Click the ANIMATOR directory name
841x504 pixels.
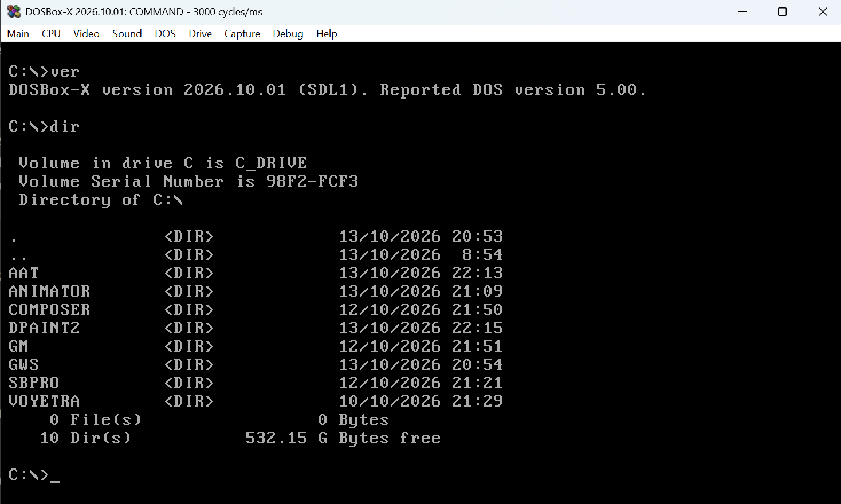point(50,292)
